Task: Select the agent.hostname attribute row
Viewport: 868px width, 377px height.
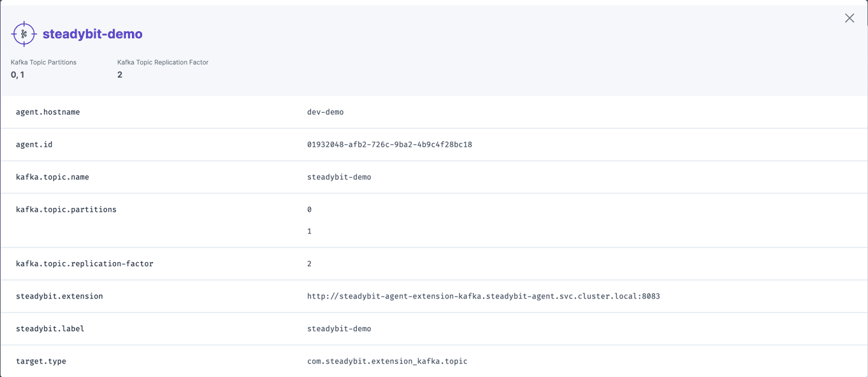Action: [47, 112]
